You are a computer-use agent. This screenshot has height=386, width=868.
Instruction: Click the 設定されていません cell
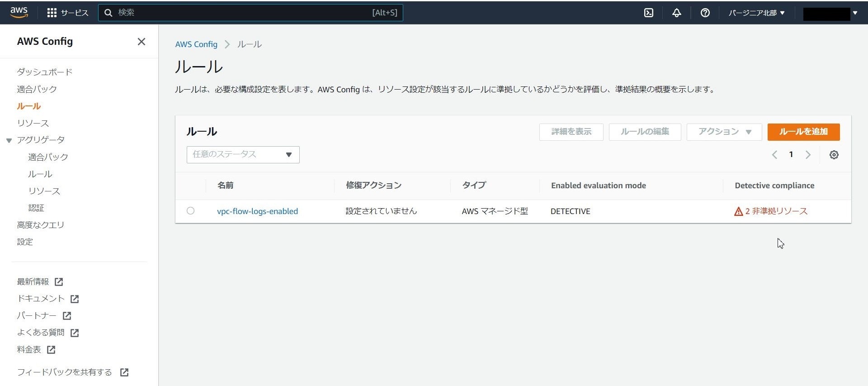click(381, 211)
